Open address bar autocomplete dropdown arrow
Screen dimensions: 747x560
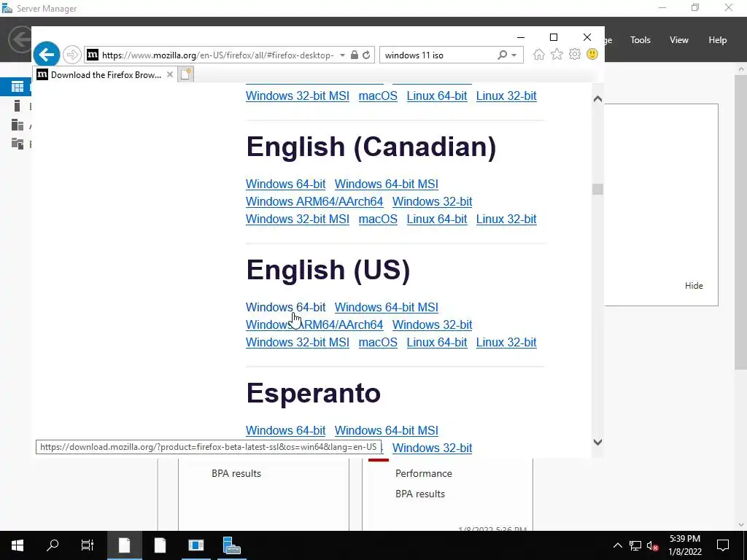[342, 55]
